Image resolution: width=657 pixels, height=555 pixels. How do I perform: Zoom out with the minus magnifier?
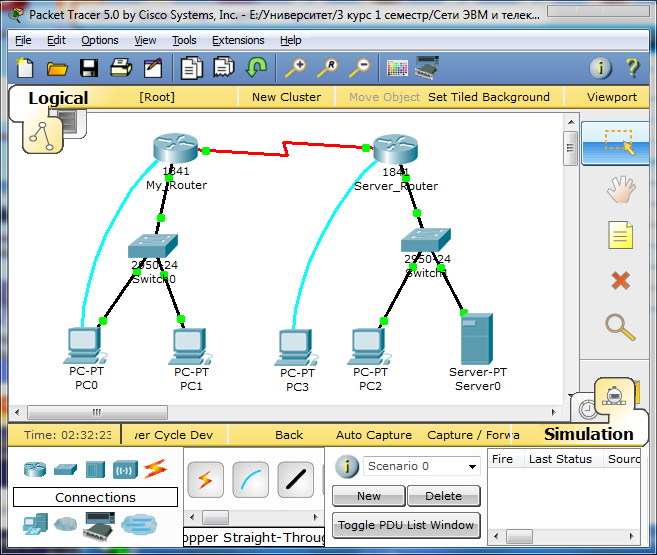click(x=360, y=68)
